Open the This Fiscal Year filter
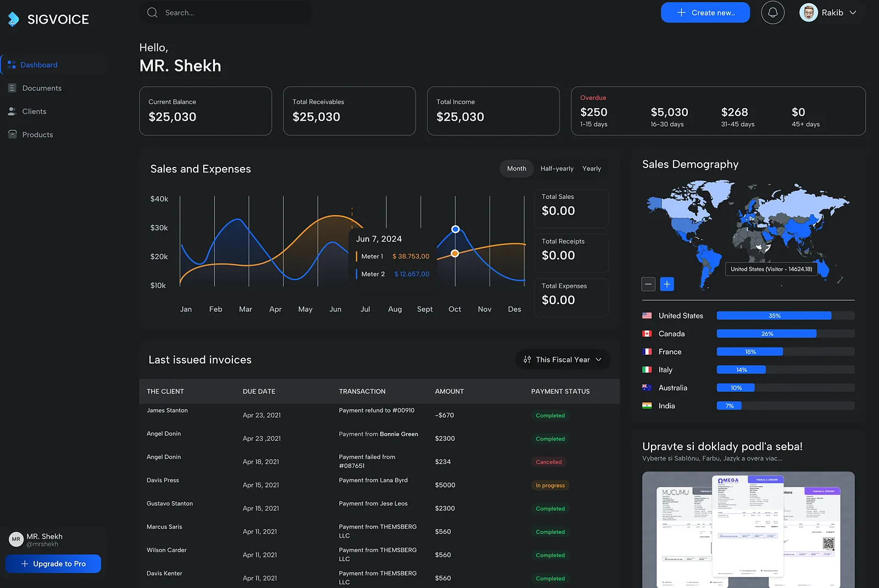 pyautogui.click(x=563, y=360)
